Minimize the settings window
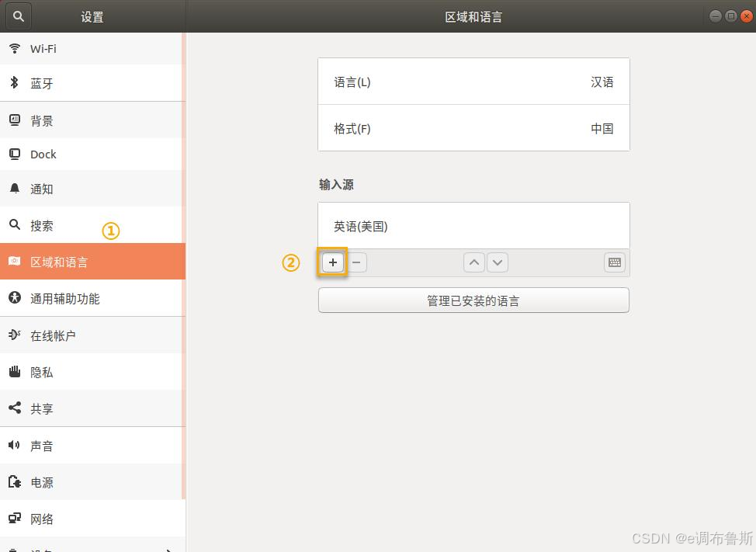 click(x=716, y=16)
